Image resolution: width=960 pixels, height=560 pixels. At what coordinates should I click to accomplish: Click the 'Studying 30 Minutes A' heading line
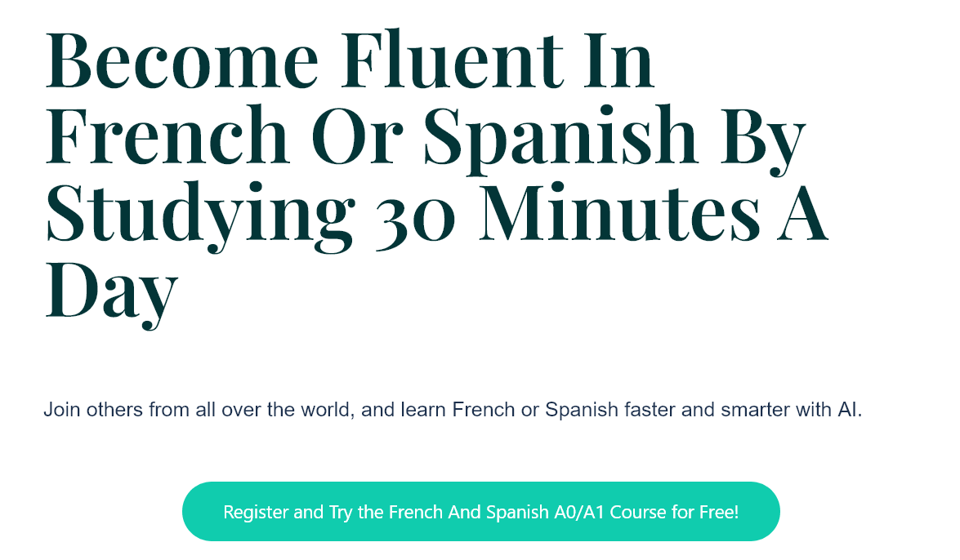(436, 214)
